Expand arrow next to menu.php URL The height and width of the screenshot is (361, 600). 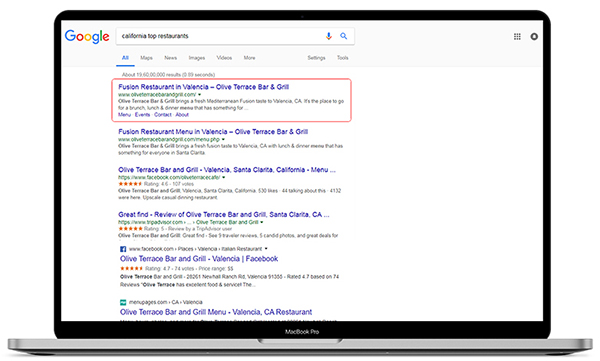(x=223, y=139)
